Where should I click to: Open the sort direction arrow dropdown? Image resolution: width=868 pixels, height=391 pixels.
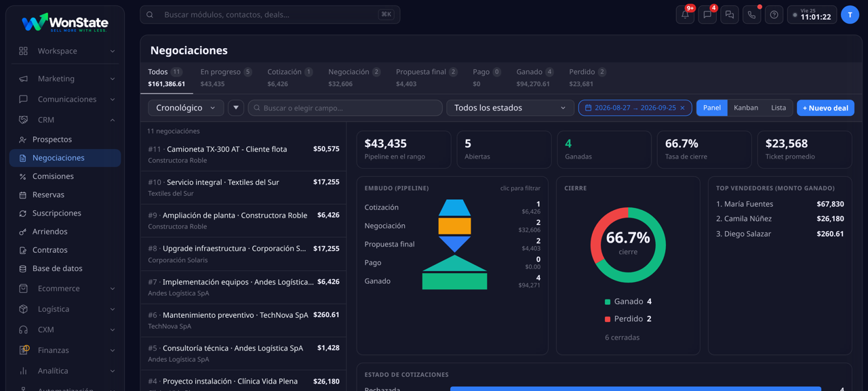(236, 108)
